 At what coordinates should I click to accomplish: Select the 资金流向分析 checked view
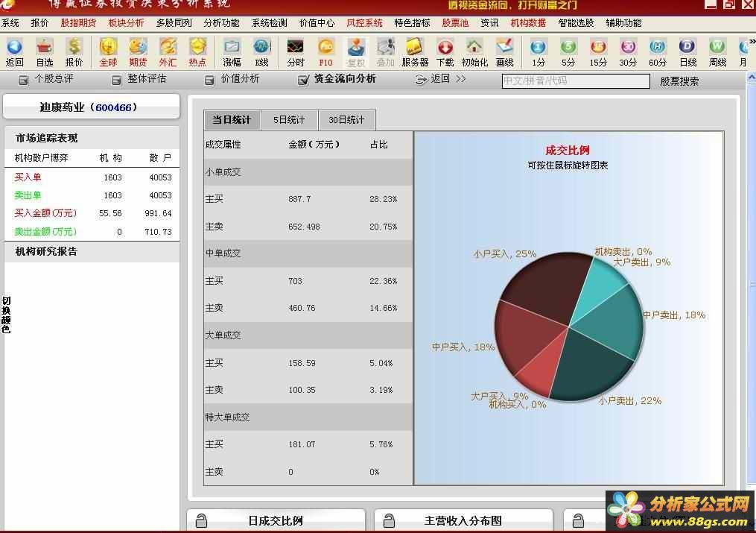coord(337,79)
